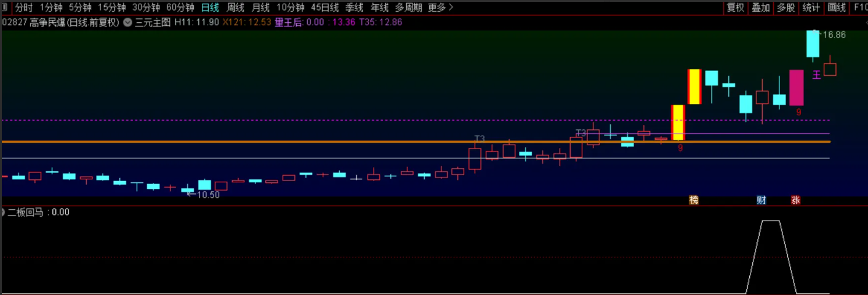Click the purple 王 marker on the chart
868x295 pixels.
pyautogui.click(x=816, y=75)
